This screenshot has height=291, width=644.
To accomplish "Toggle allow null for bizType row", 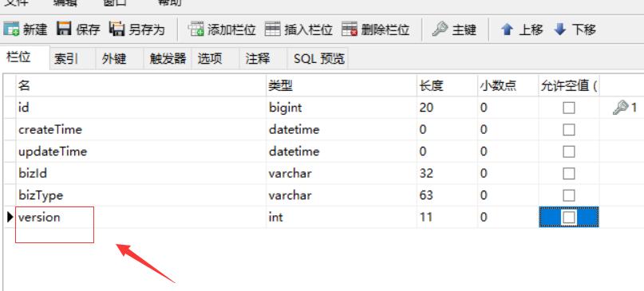I will click(568, 195).
